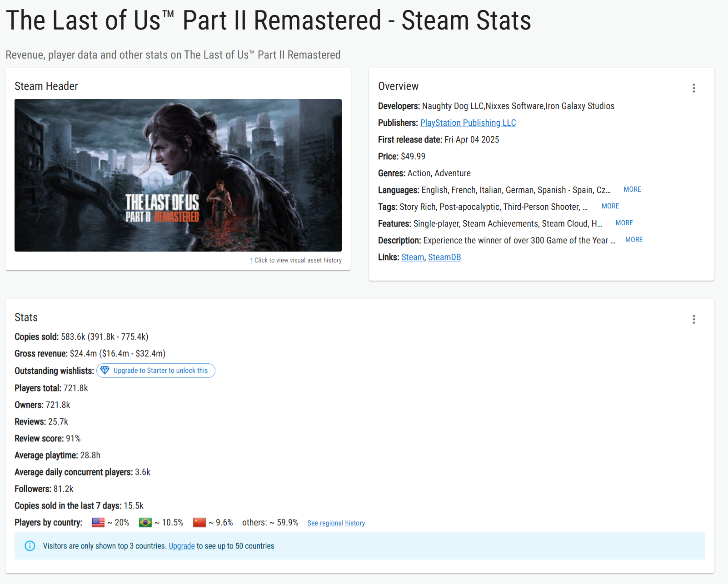Expand Features with the MORE link
Image resolution: width=728 pixels, height=584 pixels.
click(624, 223)
